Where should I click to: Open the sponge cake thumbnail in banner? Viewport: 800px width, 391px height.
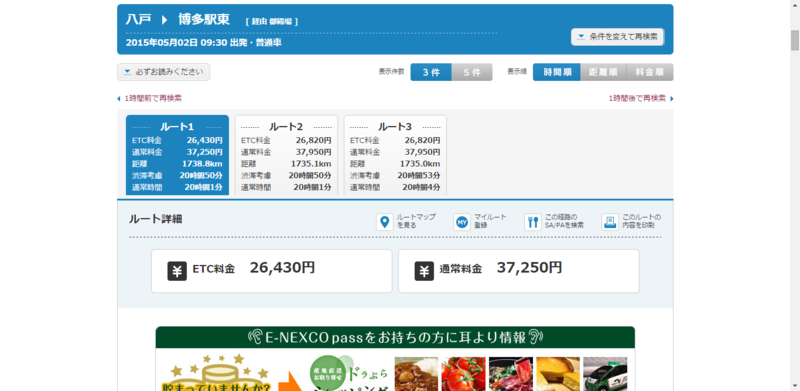pyautogui.click(x=558, y=374)
